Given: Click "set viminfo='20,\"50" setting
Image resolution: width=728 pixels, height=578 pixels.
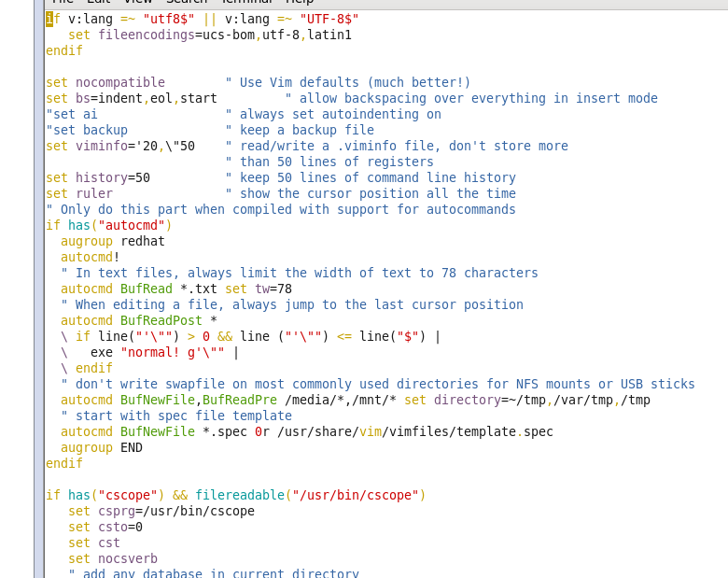Looking at the screenshot, I should click(x=119, y=146).
